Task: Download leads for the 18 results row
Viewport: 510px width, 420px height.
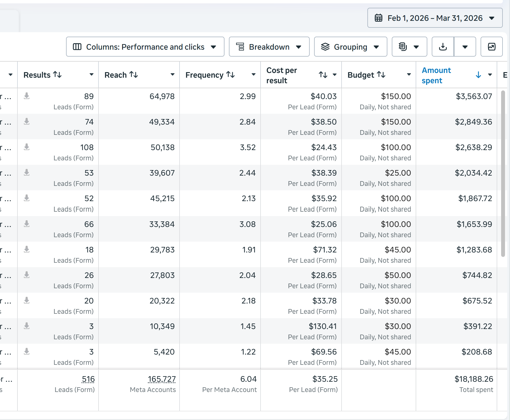Action: 27,249
